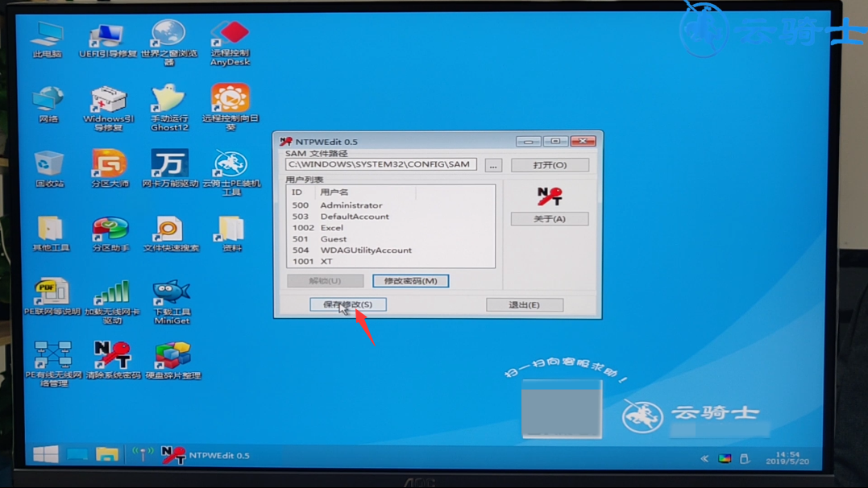This screenshot has height=488, width=868.
Task: Open 清除系统密码 desktop shortcut
Action: coord(111,358)
